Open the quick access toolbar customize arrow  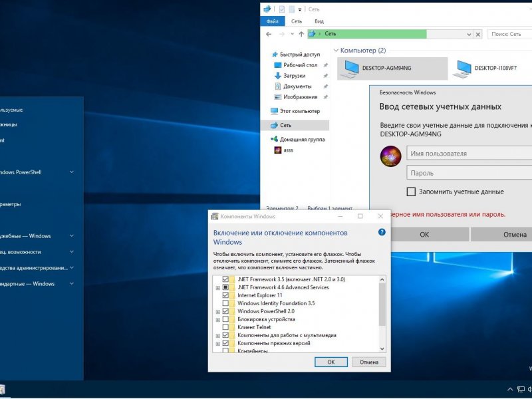[x=300, y=9]
